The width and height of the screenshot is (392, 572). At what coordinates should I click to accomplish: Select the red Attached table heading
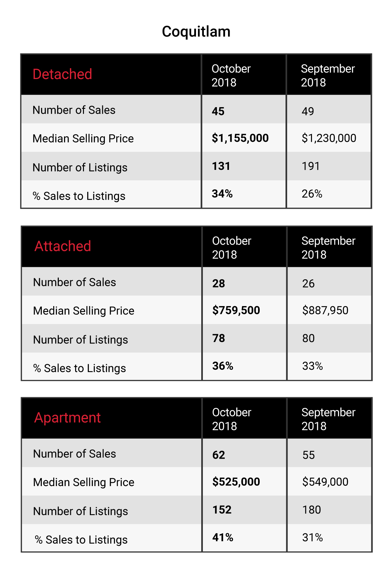[63, 246]
